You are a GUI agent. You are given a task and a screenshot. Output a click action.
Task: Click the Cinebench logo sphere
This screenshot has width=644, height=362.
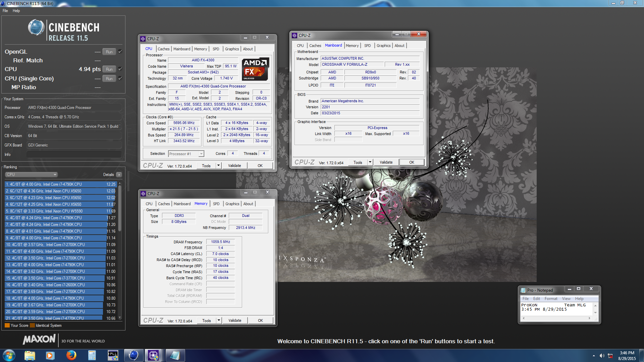[x=36, y=27]
